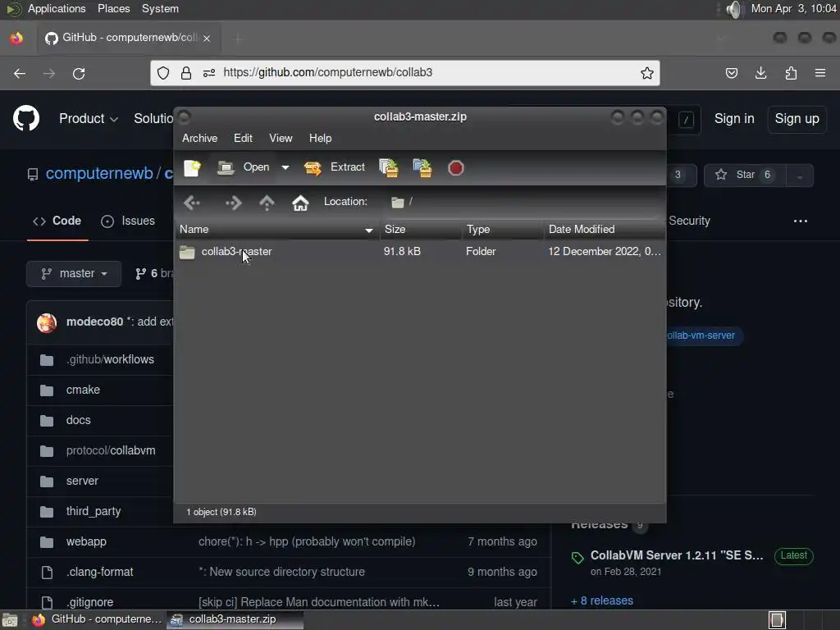Click Sign in on GitHub
Viewport: 840px width, 630px height.
click(734, 118)
